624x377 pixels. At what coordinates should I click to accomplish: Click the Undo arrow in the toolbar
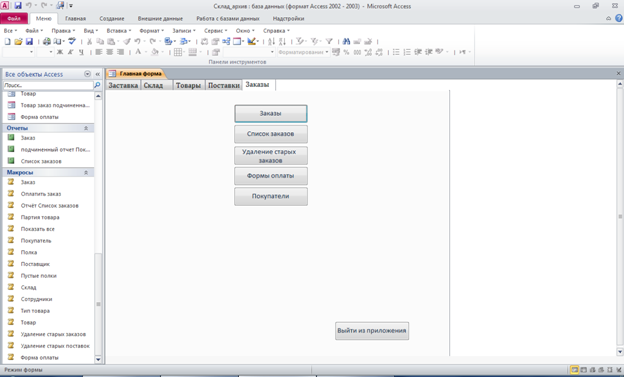pyautogui.click(x=137, y=41)
